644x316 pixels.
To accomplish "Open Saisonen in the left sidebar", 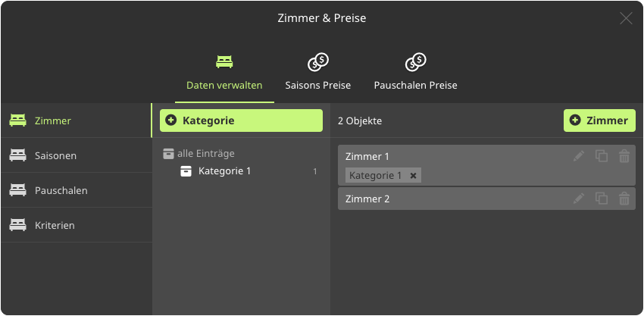I will [55, 155].
